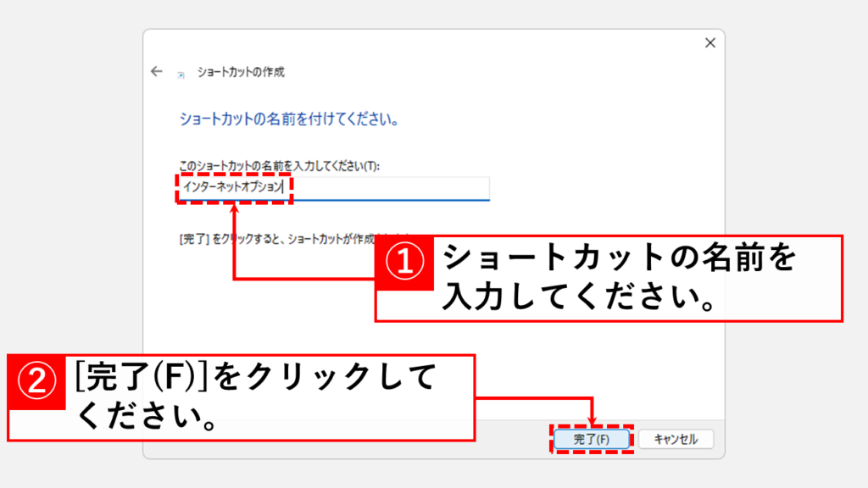Click the shortcut name input field
The width and height of the screenshot is (868, 488).
click(334, 188)
